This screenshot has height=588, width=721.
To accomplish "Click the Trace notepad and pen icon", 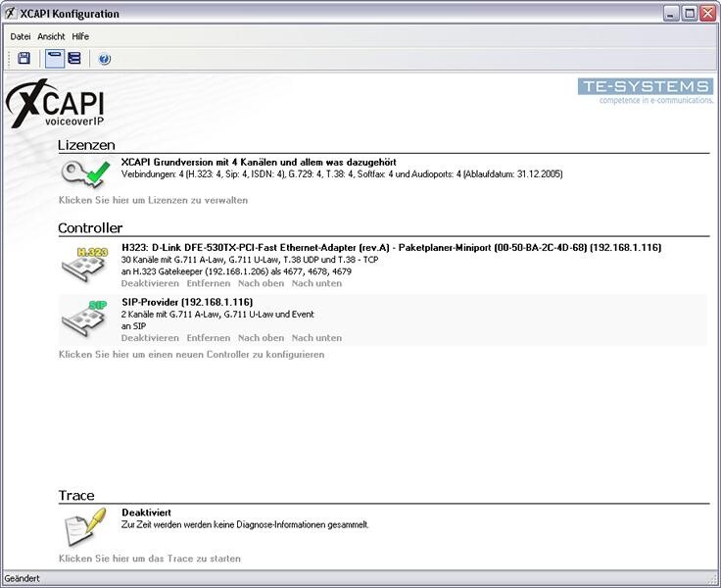I will click(x=85, y=526).
